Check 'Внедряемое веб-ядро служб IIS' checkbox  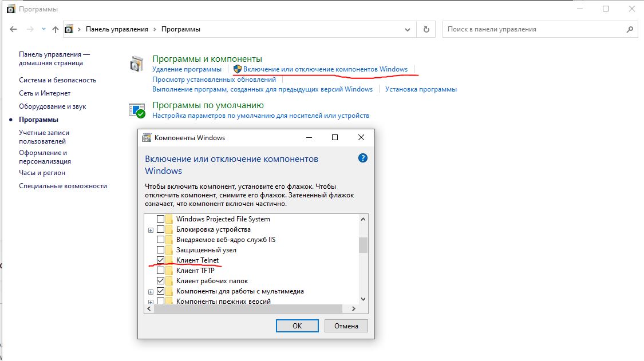click(x=161, y=240)
